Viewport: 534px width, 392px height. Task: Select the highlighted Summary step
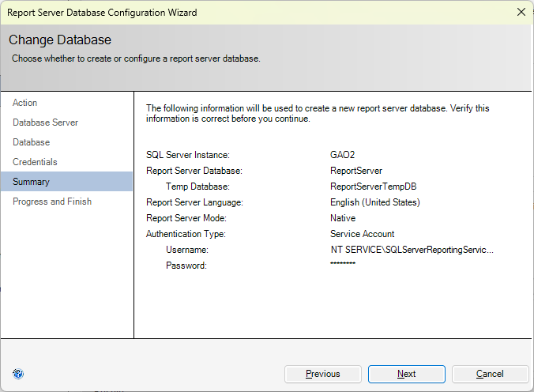[x=66, y=181]
